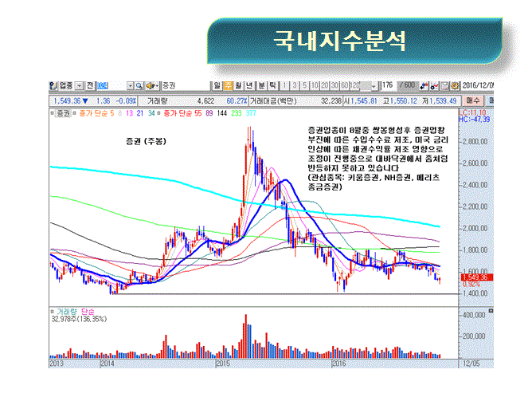532x397 pixels.
Task: Select the 분 (minute) period button
Action: (261, 85)
